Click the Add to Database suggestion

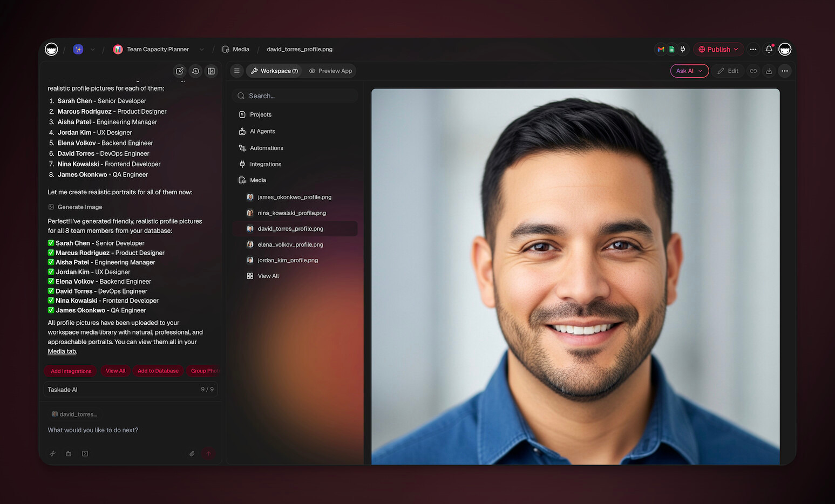point(158,371)
